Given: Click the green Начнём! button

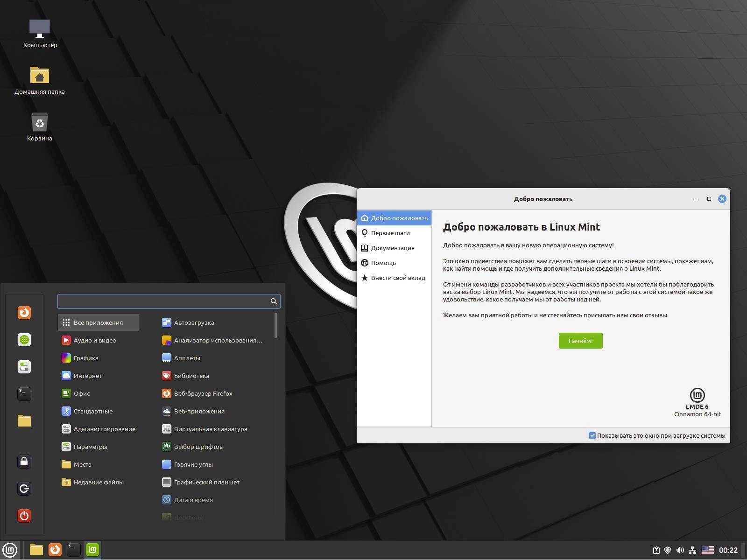Looking at the screenshot, I should click(580, 341).
